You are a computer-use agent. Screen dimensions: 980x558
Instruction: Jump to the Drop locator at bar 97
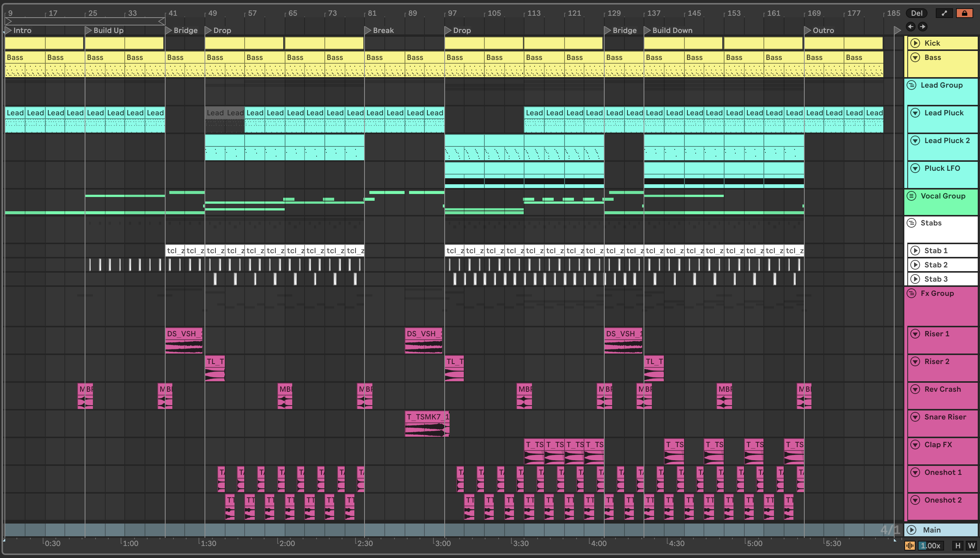[458, 30]
